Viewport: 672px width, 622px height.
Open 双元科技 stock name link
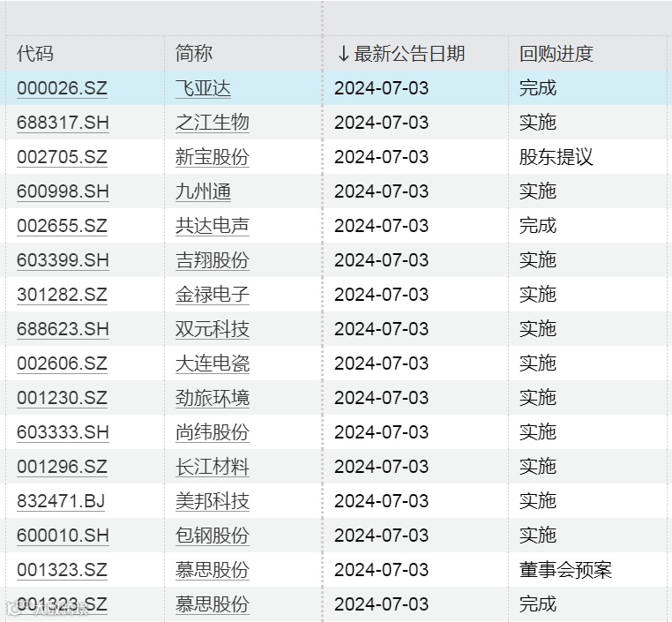213,329
